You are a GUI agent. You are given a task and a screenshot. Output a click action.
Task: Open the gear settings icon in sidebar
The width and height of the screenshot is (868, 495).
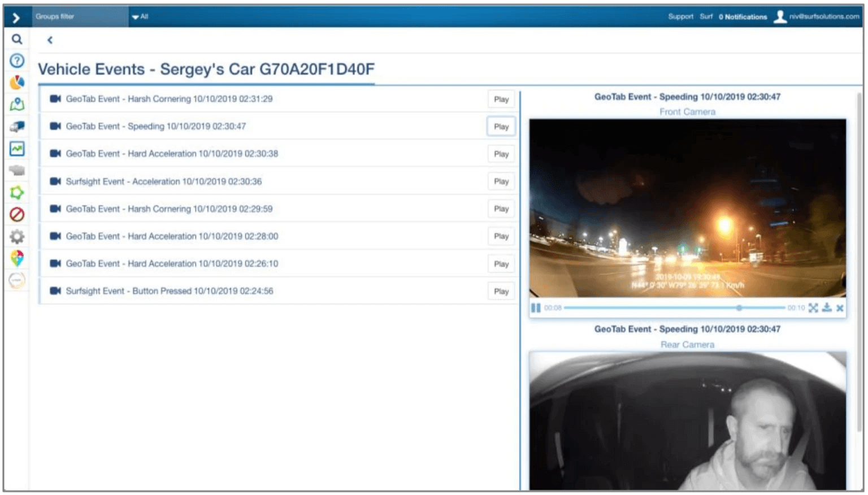tap(17, 237)
